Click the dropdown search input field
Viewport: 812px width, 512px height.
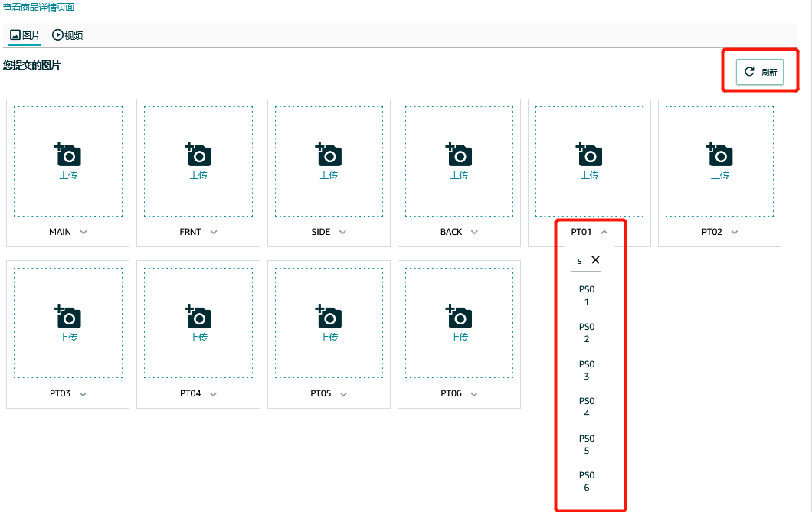coord(581,260)
